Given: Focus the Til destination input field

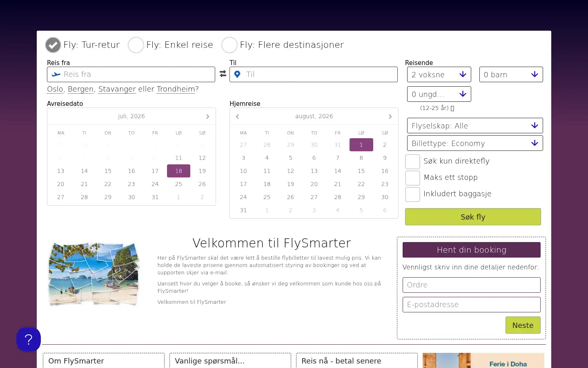Looking at the screenshot, I should pyautogui.click(x=314, y=74).
